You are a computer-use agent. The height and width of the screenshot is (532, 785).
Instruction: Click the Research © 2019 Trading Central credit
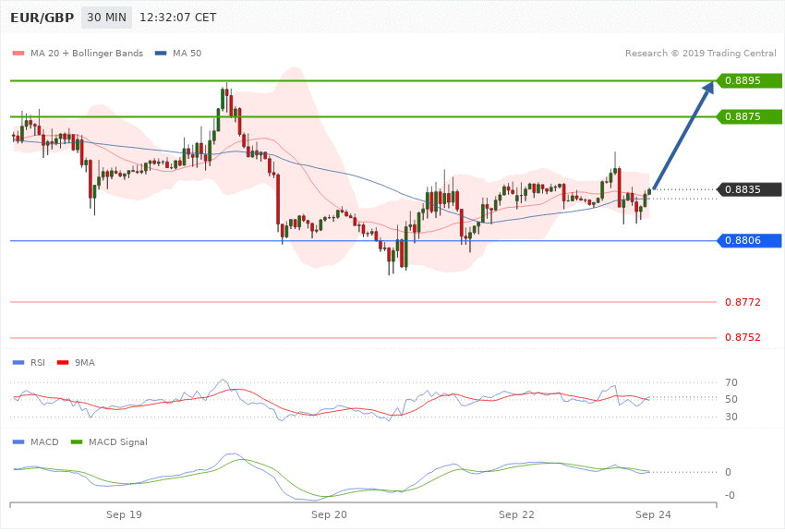(x=700, y=53)
